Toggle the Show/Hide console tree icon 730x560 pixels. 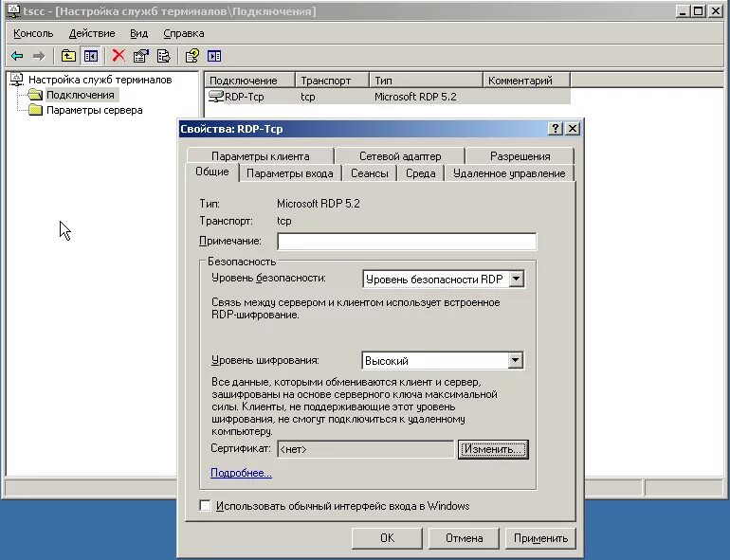click(91, 56)
